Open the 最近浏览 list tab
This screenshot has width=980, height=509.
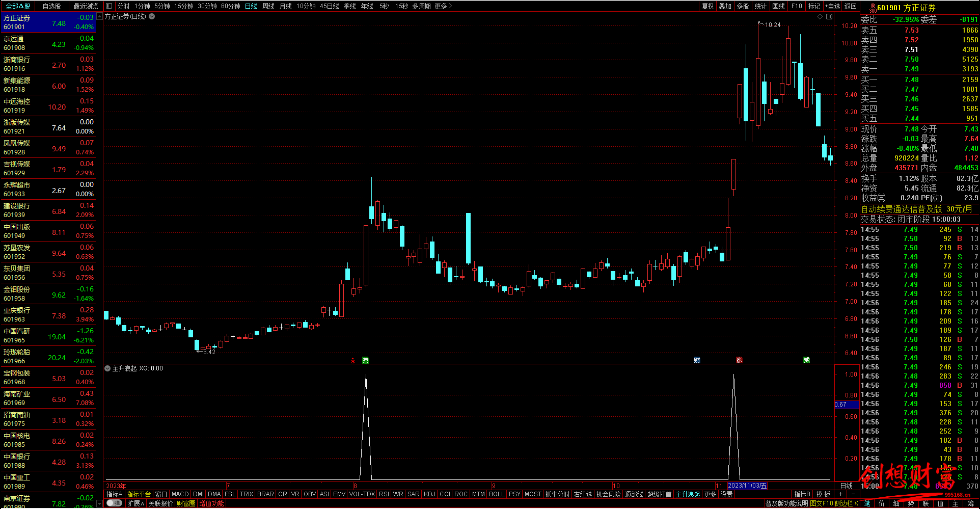pos(86,6)
